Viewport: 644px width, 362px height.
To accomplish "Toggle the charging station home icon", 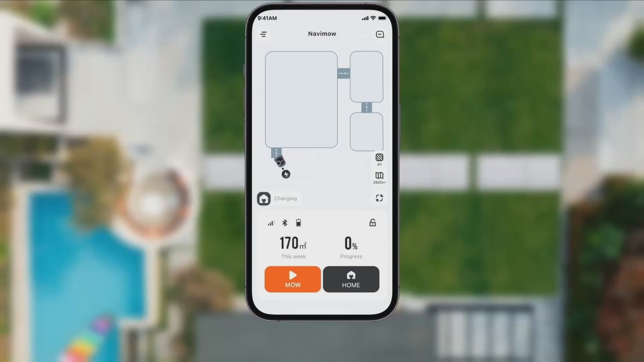I will pos(264,198).
